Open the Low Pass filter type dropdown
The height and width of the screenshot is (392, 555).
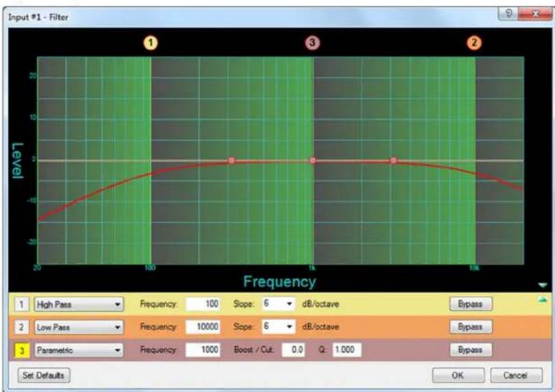[79, 327]
